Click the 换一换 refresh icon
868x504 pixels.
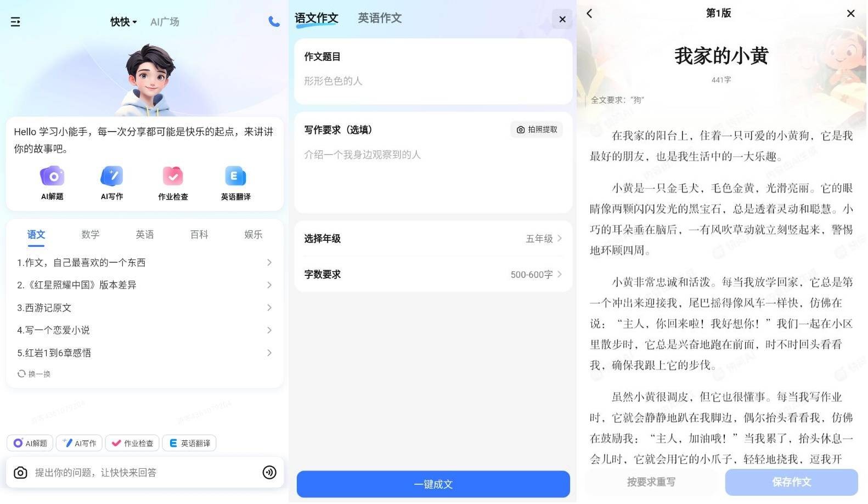pyautogui.click(x=21, y=374)
